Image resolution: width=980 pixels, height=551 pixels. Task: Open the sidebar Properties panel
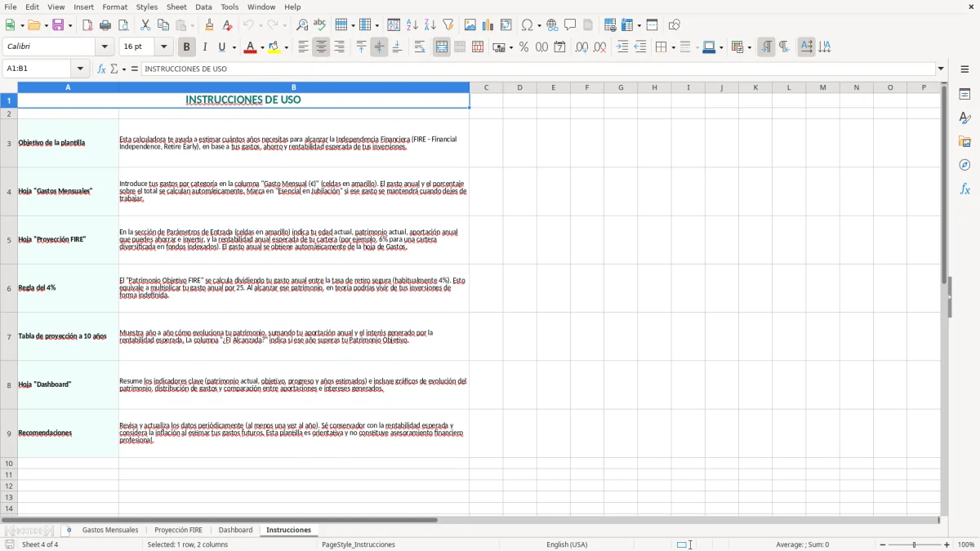tap(964, 94)
